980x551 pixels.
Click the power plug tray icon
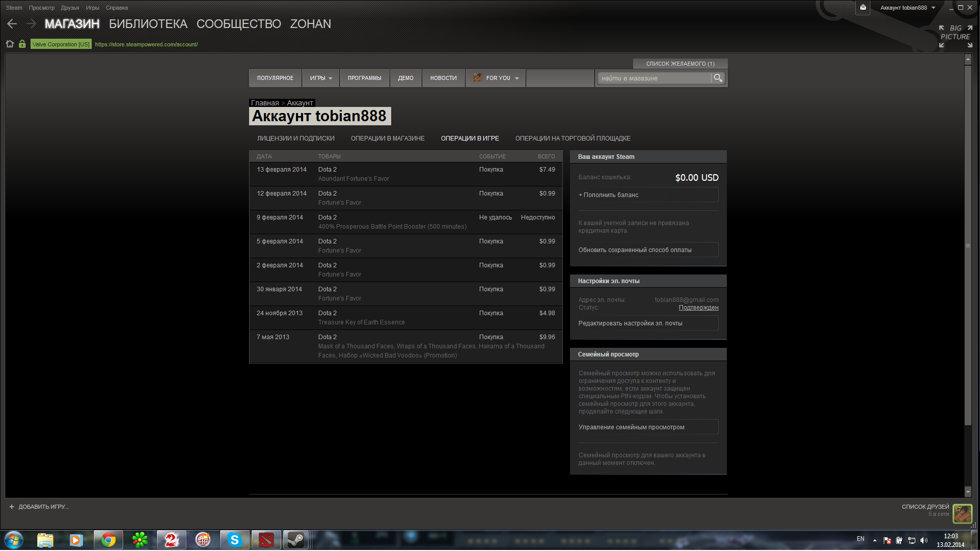coord(899,540)
